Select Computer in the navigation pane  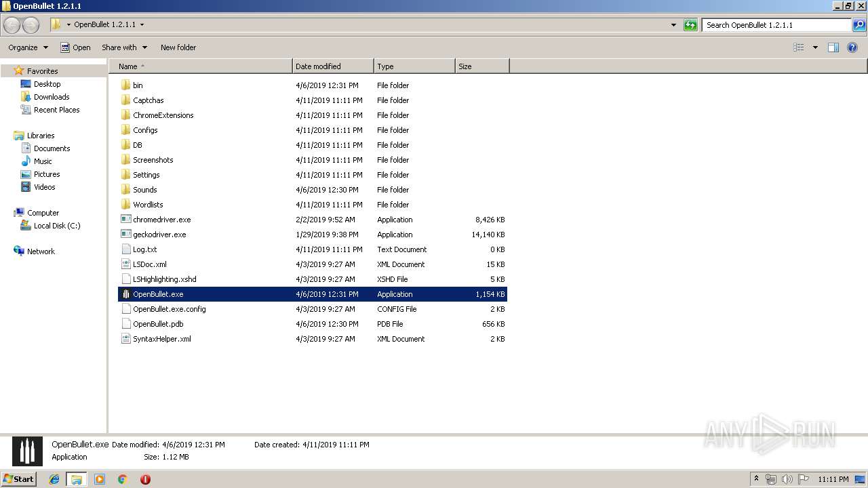[x=43, y=213]
